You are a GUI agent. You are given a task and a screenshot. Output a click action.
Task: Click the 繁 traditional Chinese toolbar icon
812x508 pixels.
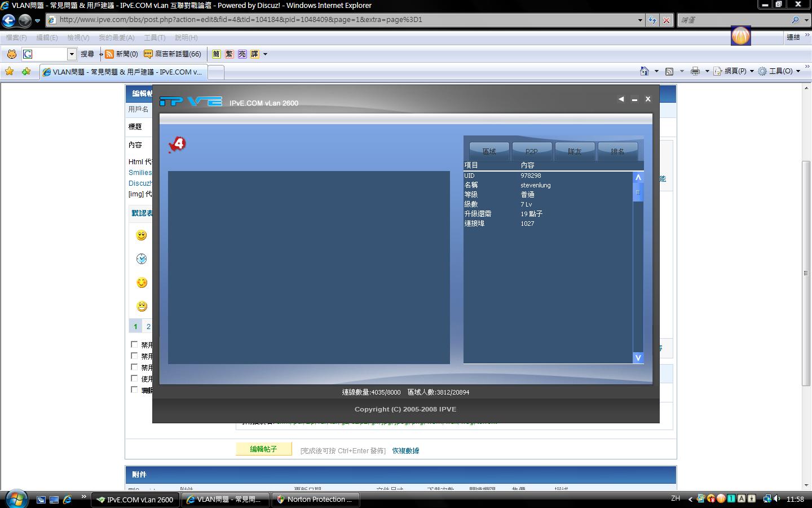pos(229,54)
